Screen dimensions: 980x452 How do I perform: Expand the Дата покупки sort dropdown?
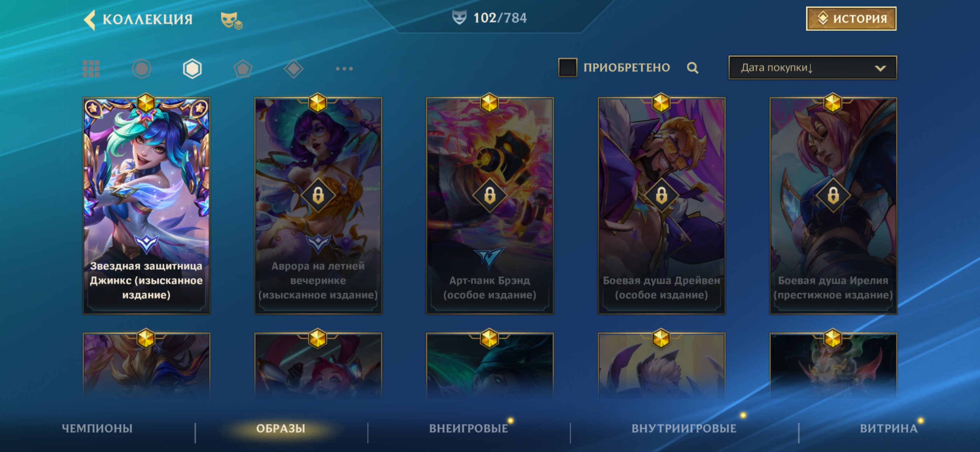(x=812, y=68)
